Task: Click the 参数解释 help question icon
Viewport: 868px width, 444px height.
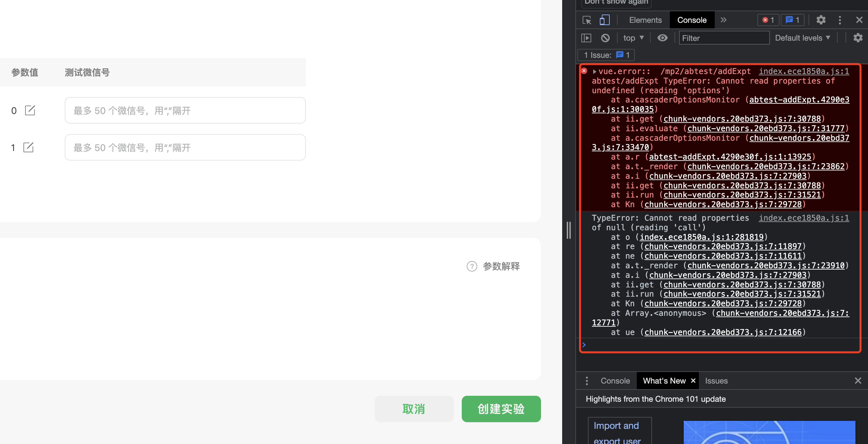Action: coord(472,266)
